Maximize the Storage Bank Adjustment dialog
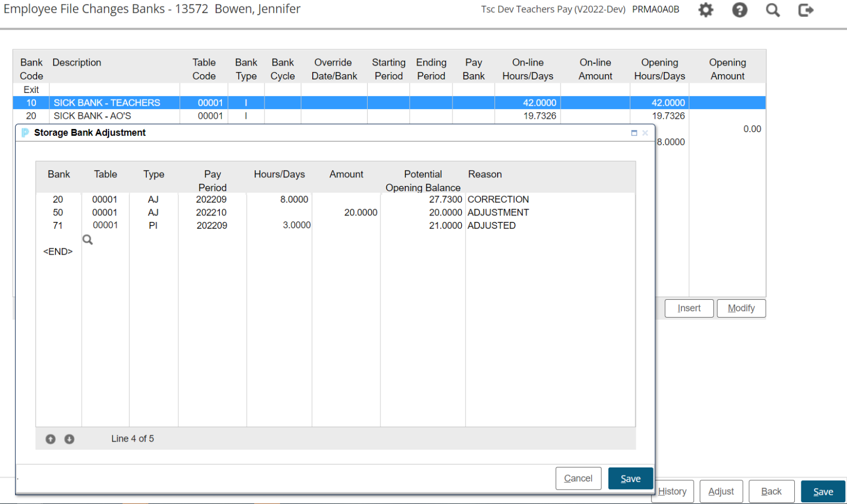847x504 pixels. tap(634, 133)
